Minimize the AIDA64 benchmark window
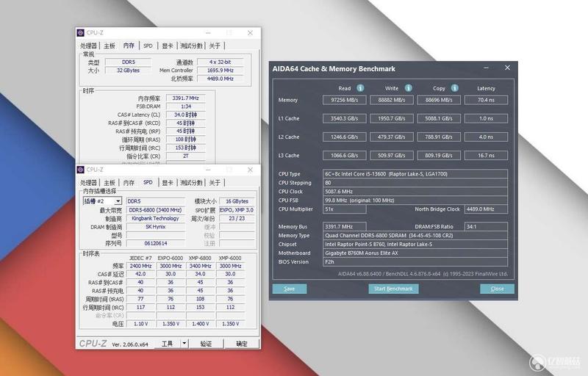Viewport: 588px width, 376px height. pyautogui.click(x=486, y=68)
